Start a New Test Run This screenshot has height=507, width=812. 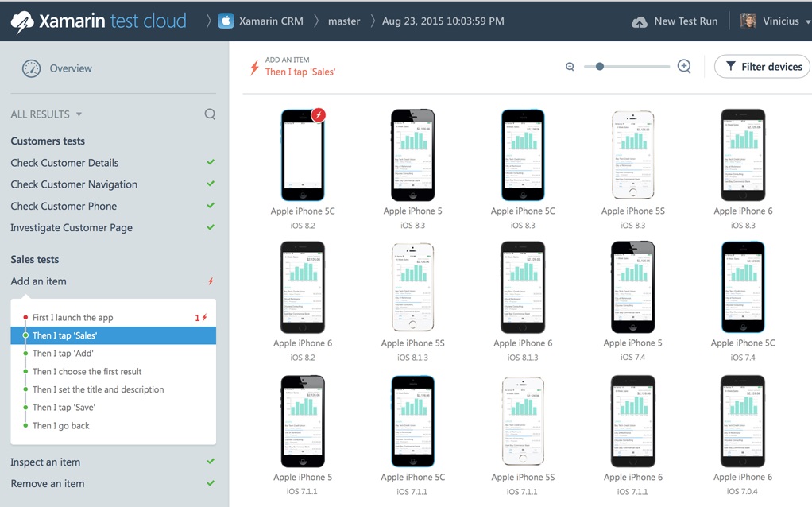(675, 21)
